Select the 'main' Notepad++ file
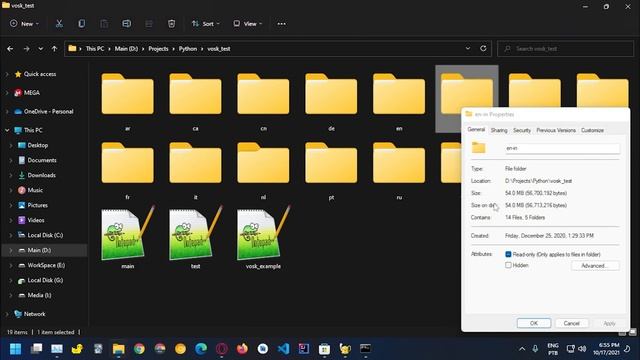This screenshot has height=360, width=640. 128,238
